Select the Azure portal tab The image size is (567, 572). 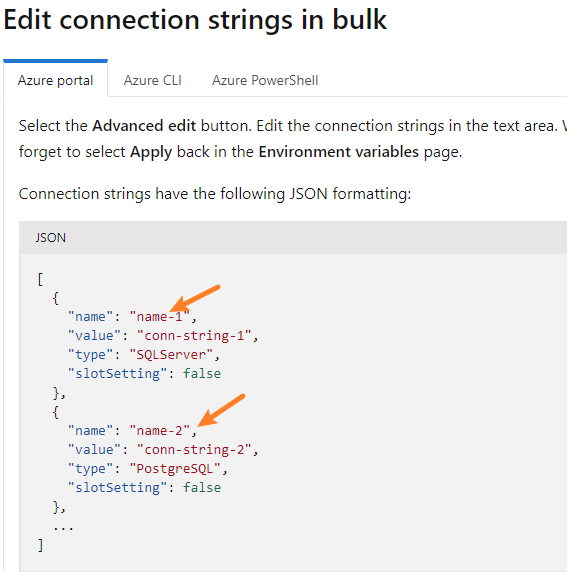click(55, 80)
